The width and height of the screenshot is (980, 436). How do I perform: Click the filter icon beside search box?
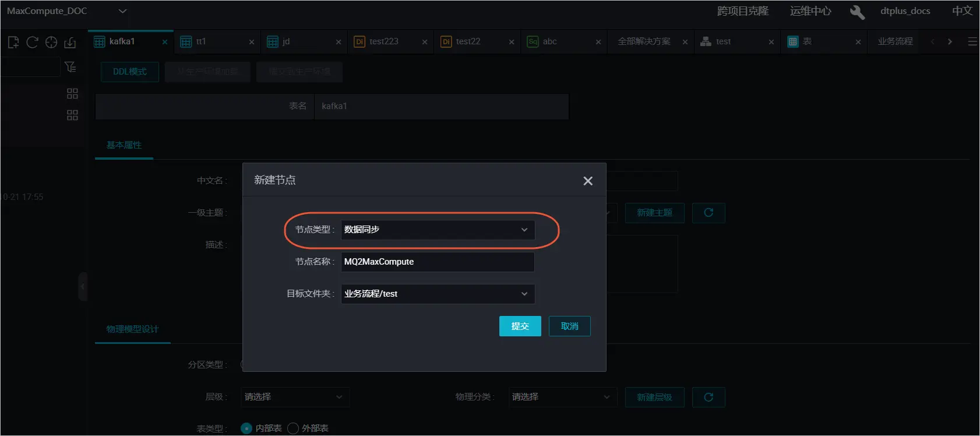[x=70, y=67]
